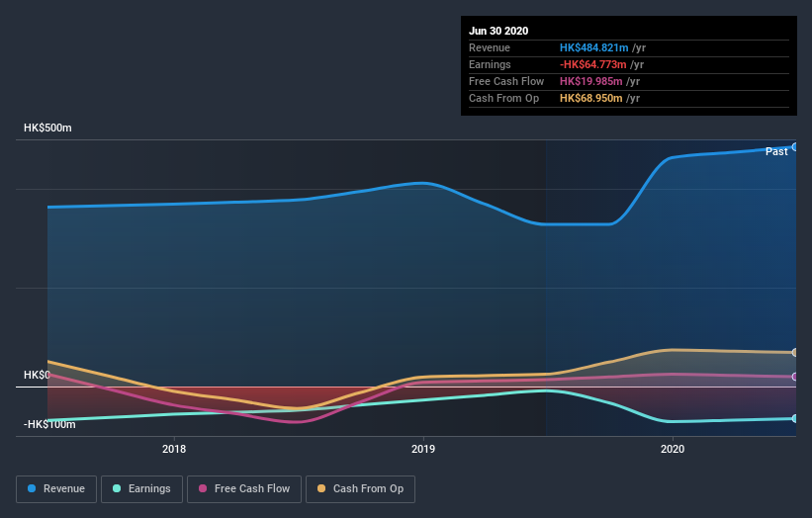Click the 2019 x-axis label
This screenshot has height=518, width=812.
point(423,449)
